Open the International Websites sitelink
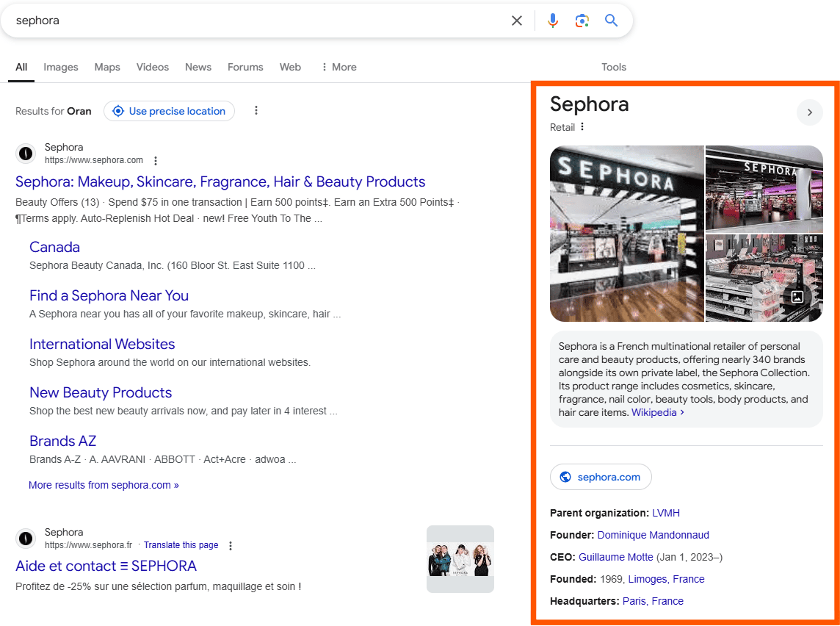This screenshot has width=840, height=626. click(102, 344)
